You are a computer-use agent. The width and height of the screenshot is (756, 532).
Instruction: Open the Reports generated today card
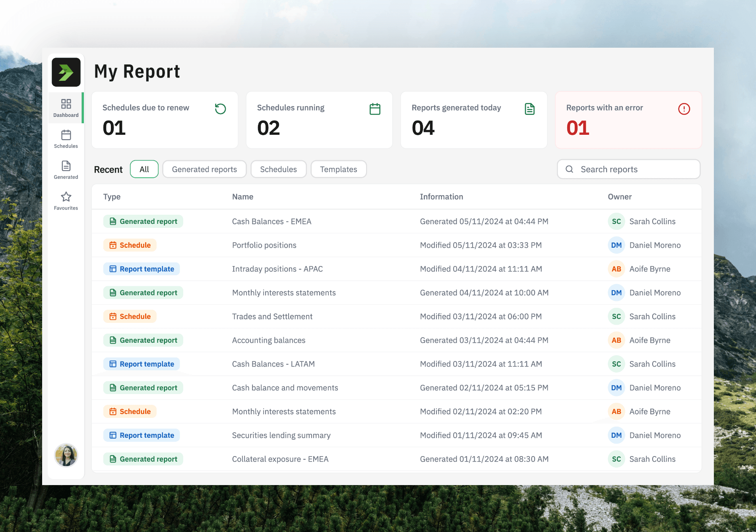(x=474, y=120)
